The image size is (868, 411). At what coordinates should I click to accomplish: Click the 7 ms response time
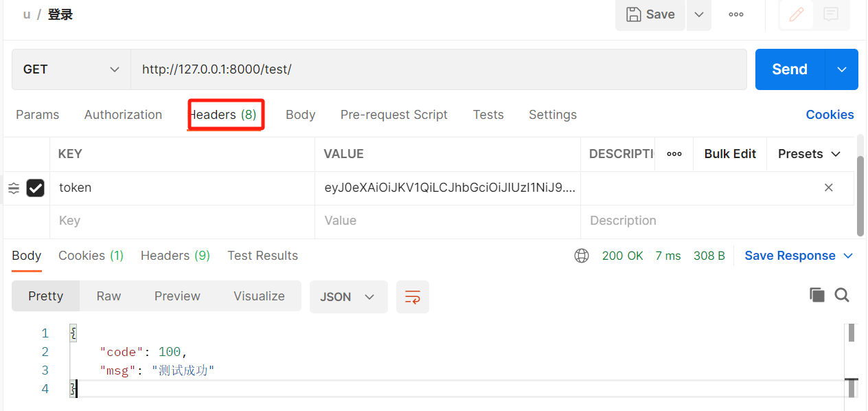tap(668, 256)
